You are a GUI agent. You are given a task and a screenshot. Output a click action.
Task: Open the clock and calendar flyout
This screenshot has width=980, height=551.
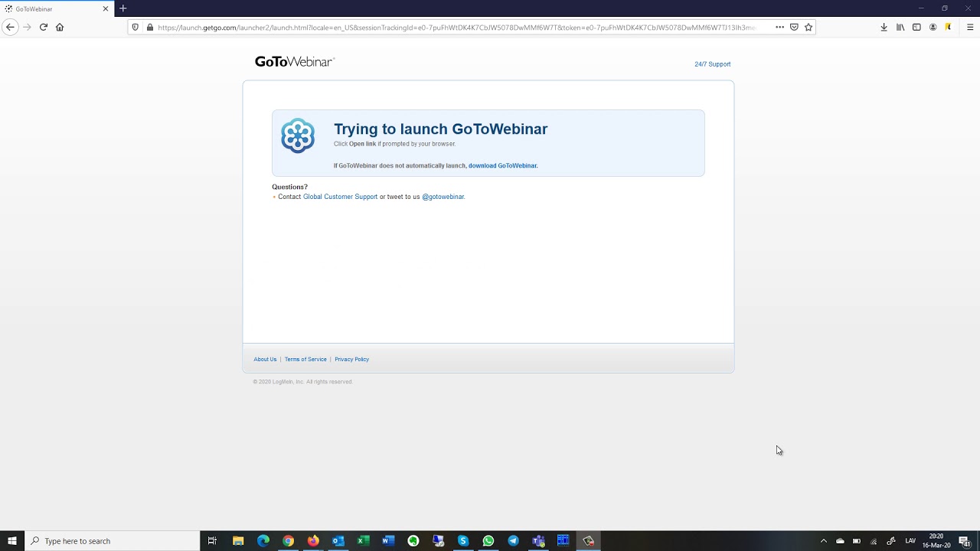(936, 541)
